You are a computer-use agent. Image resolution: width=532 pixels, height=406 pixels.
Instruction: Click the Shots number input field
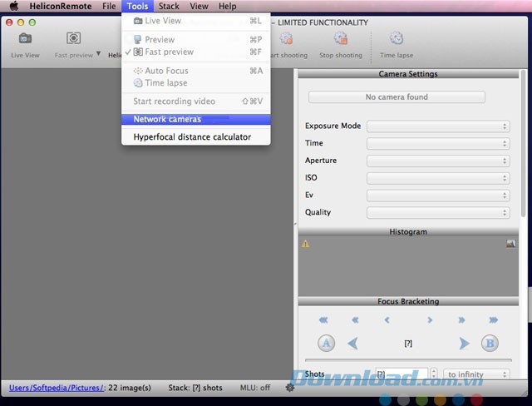point(401,374)
